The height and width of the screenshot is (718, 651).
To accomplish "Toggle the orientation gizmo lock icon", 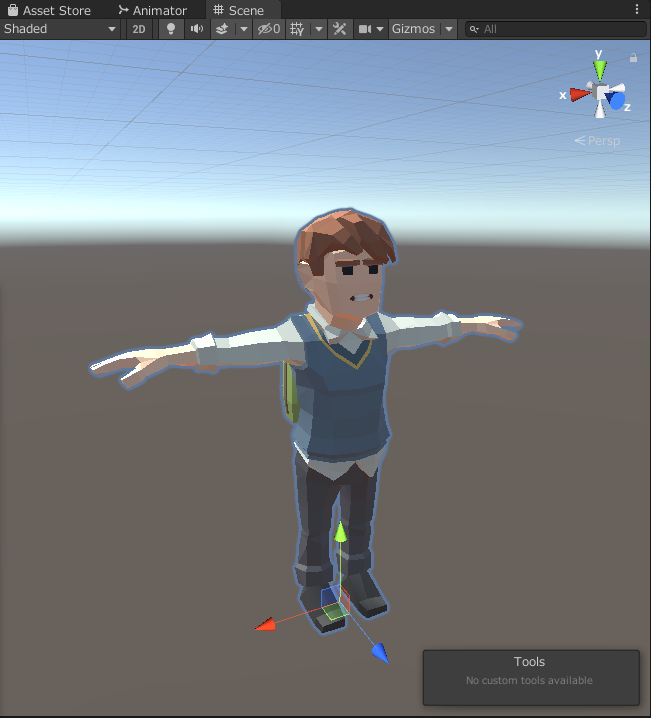I will tap(633, 58).
